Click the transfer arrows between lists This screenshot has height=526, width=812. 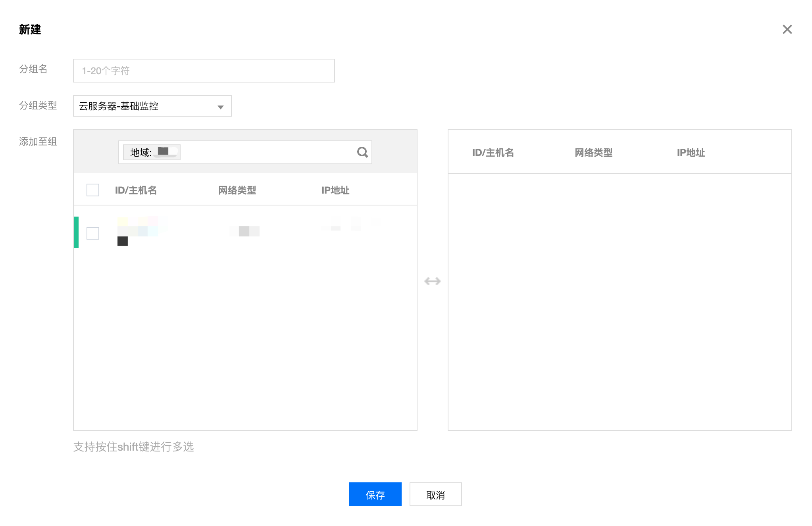pyautogui.click(x=432, y=281)
